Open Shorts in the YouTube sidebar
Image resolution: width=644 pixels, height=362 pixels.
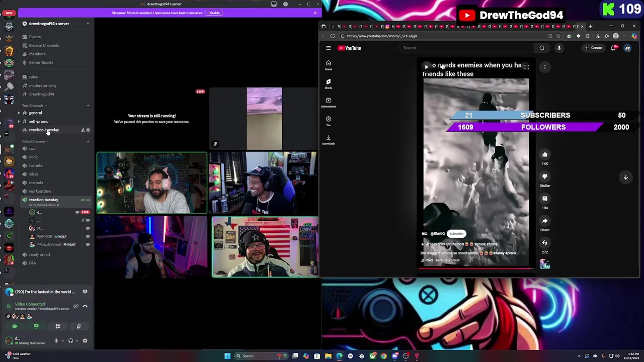329,83
